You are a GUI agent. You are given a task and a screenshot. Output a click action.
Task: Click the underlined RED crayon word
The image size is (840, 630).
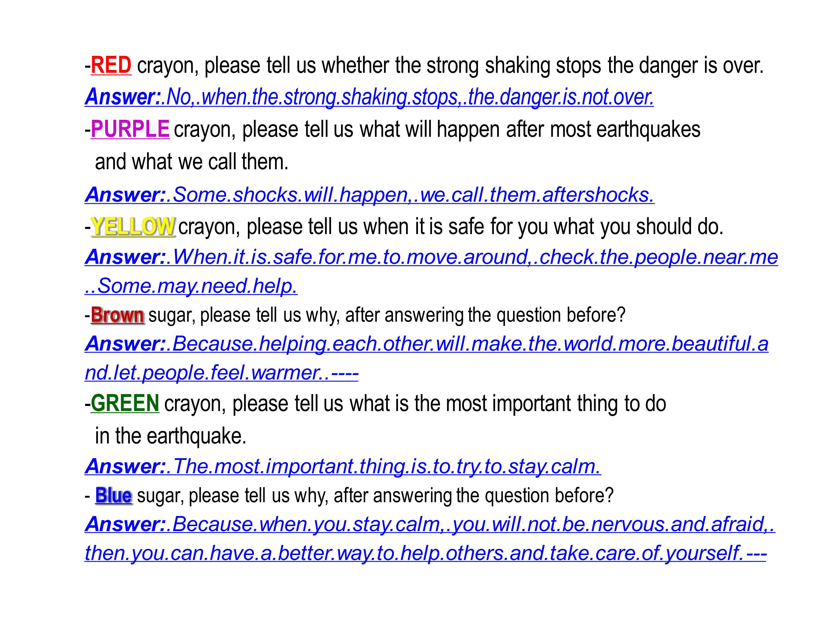coord(111,65)
